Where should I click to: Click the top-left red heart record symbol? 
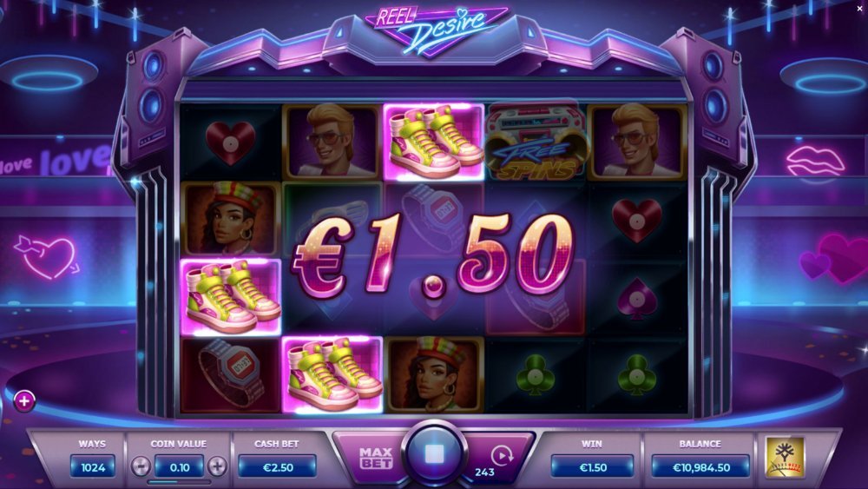click(230, 142)
